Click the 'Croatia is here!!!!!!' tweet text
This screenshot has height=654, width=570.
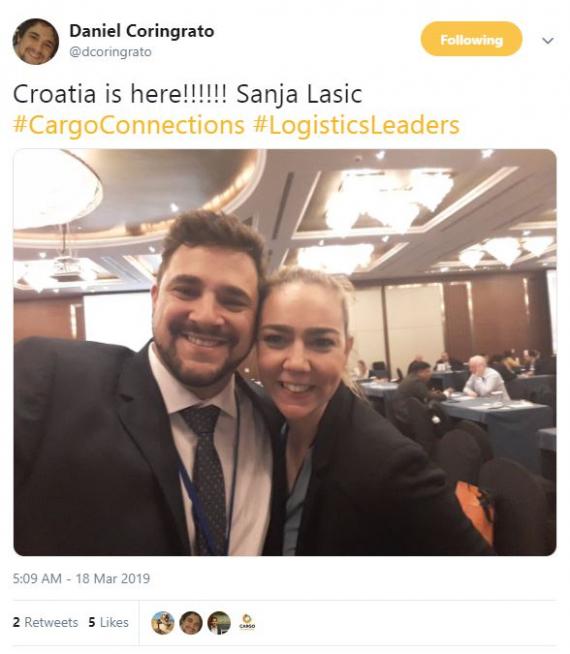pos(120,94)
